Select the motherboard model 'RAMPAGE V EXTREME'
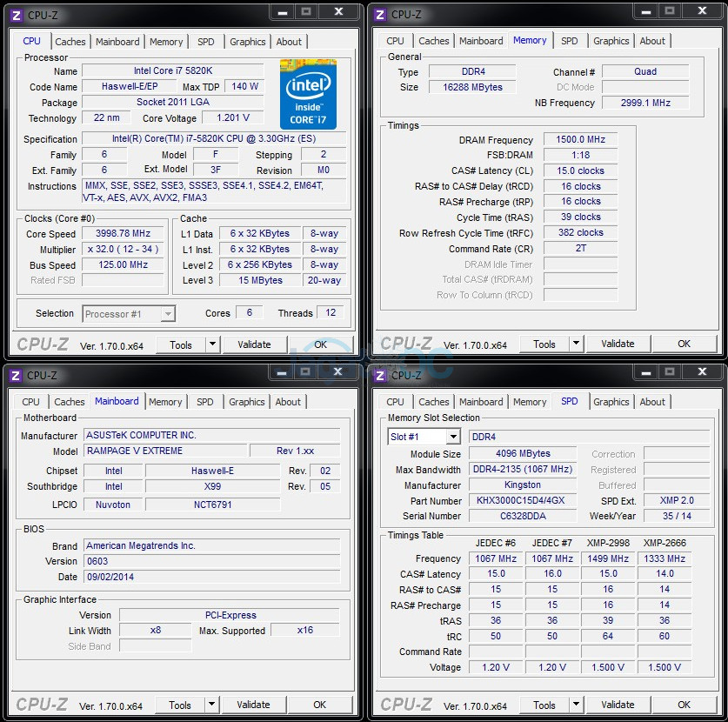 [165, 451]
